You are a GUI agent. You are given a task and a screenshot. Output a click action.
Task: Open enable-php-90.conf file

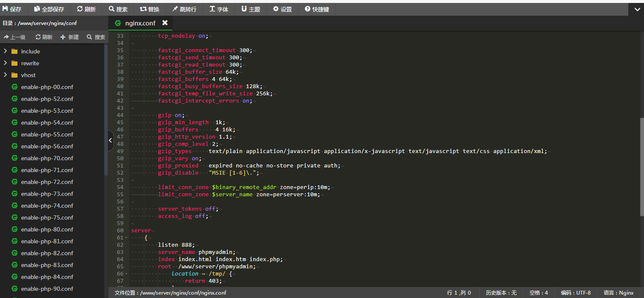tap(47, 289)
